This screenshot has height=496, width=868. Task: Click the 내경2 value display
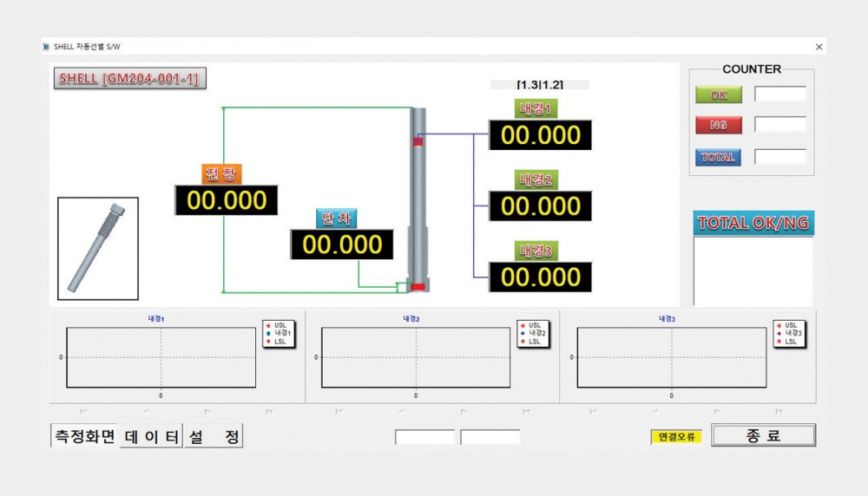pyautogui.click(x=540, y=206)
